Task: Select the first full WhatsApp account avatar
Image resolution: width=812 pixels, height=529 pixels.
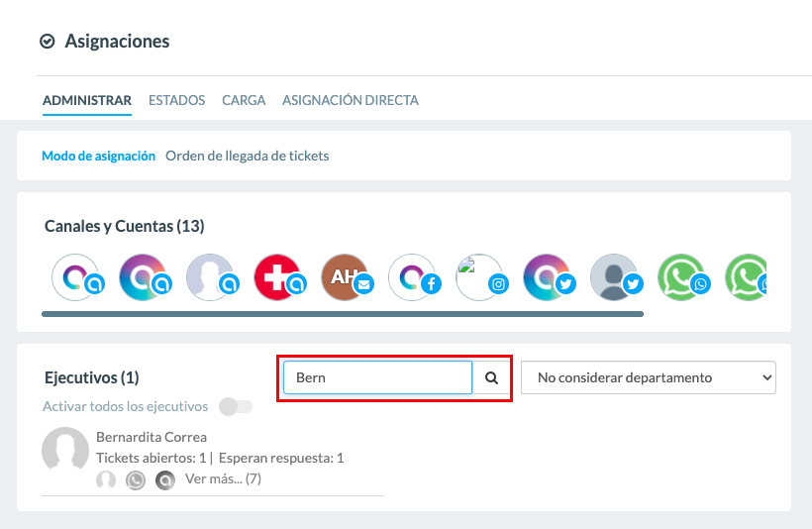Action: tap(681, 277)
